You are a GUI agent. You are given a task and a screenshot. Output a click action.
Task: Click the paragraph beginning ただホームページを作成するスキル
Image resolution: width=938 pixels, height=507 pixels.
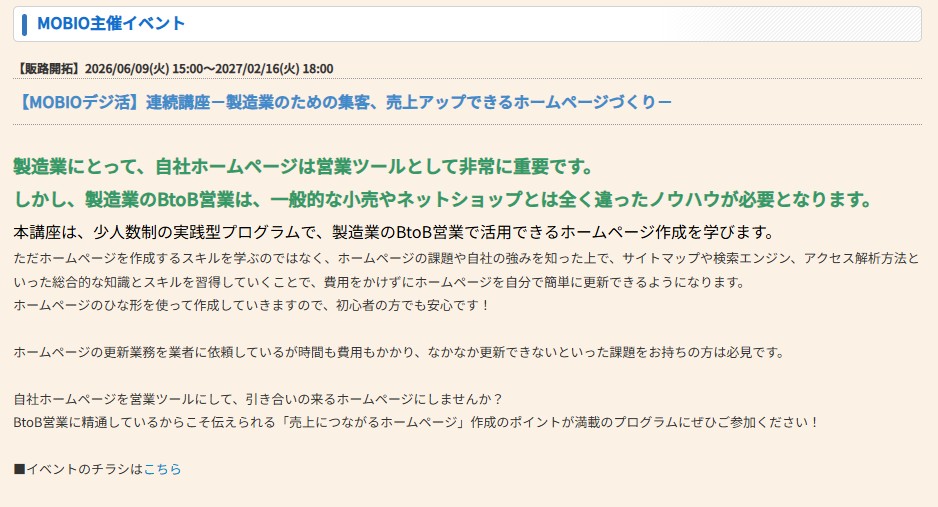[466, 258]
